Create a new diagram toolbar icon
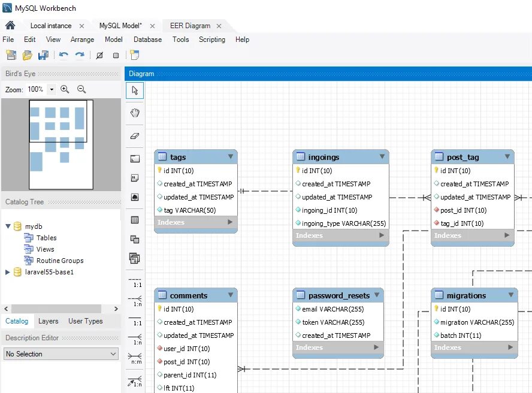 coord(135,55)
